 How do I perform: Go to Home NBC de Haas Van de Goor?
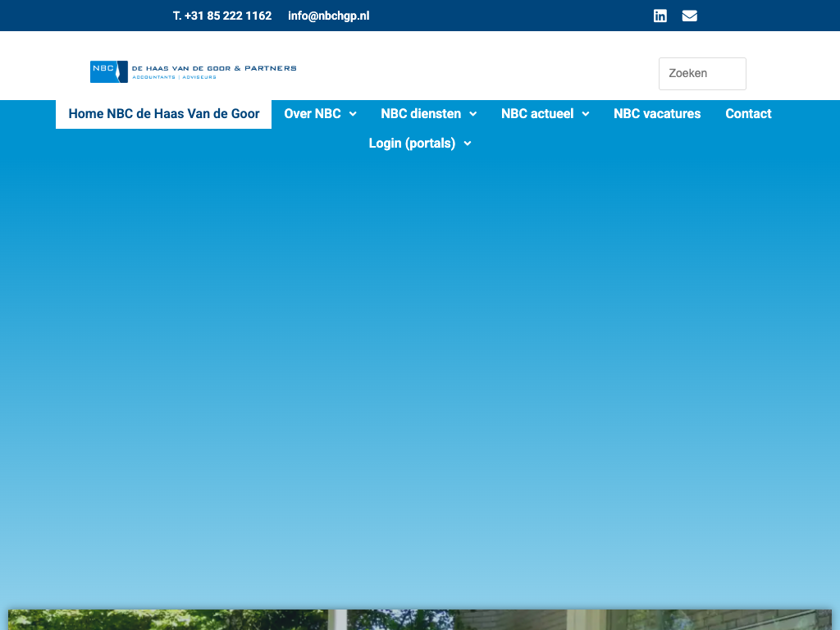[164, 114]
